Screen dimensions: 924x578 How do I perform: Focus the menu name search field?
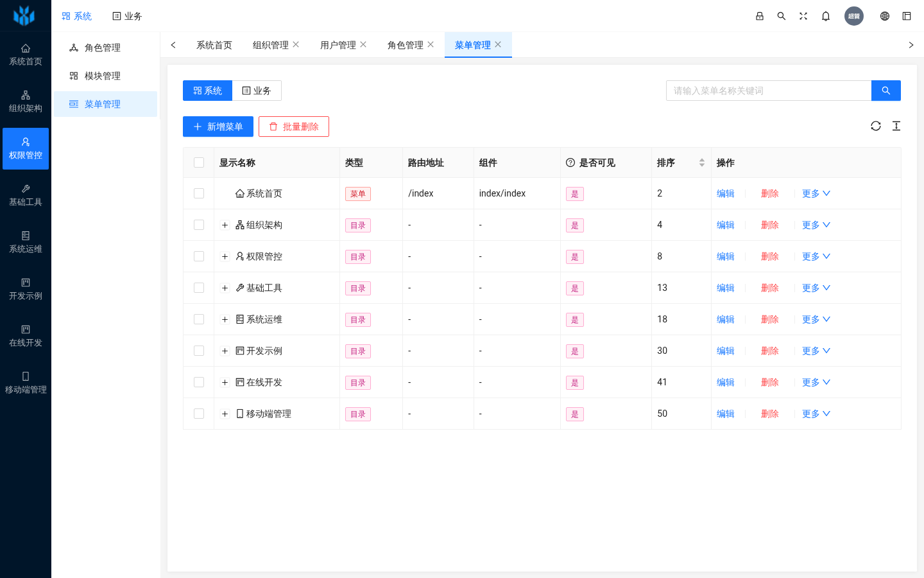click(769, 91)
